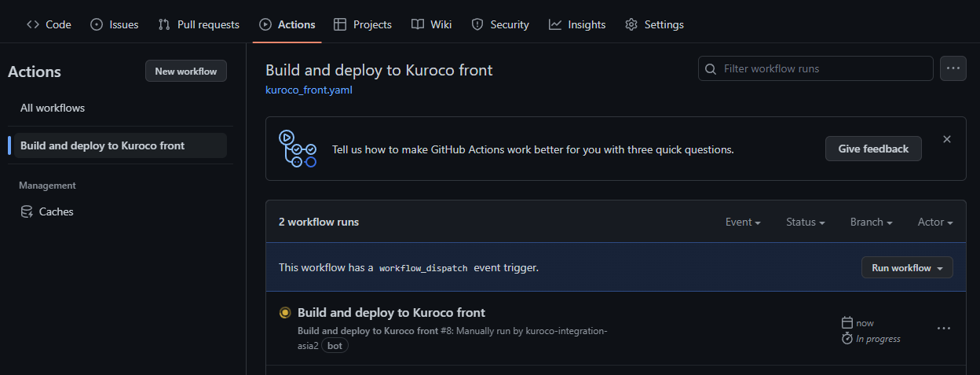Click the bot label badge
980x375 pixels.
click(335, 346)
